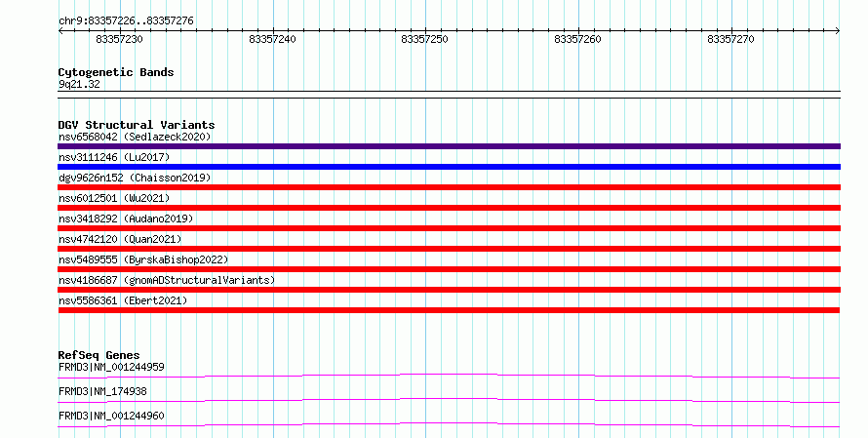Viewport: 868px width, 438px height.
Task: Select the red nsv3418292 variant bar
Action: pyautogui.click(x=449, y=228)
